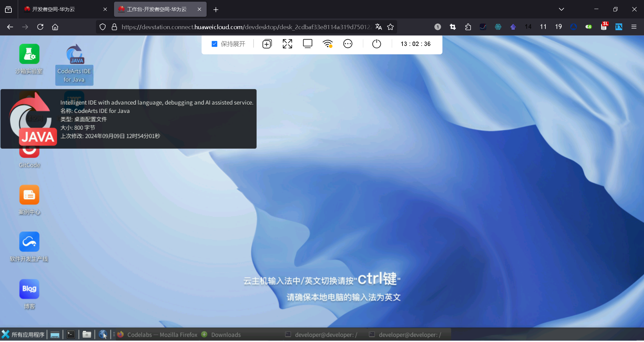The height and width of the screenshot is (342, 644).
Task: Open the Firefox tabs list dropdown
Action: click(x=561, y=9)
